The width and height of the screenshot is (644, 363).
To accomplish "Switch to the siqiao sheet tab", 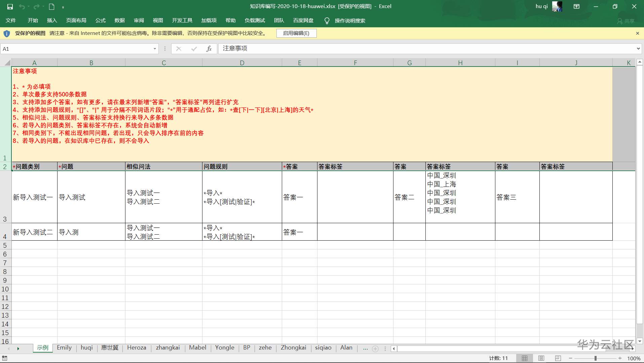I will pyautogui.click(x=323, y=348).
